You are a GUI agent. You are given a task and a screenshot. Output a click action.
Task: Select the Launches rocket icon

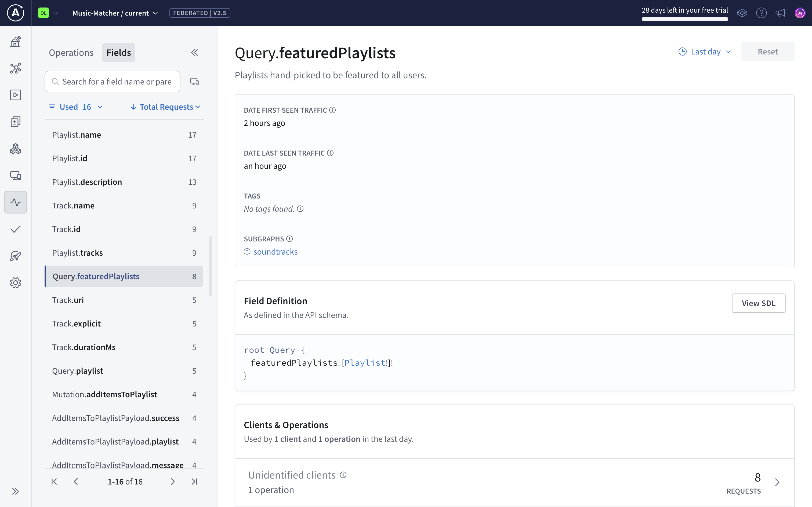pos(15,256)
